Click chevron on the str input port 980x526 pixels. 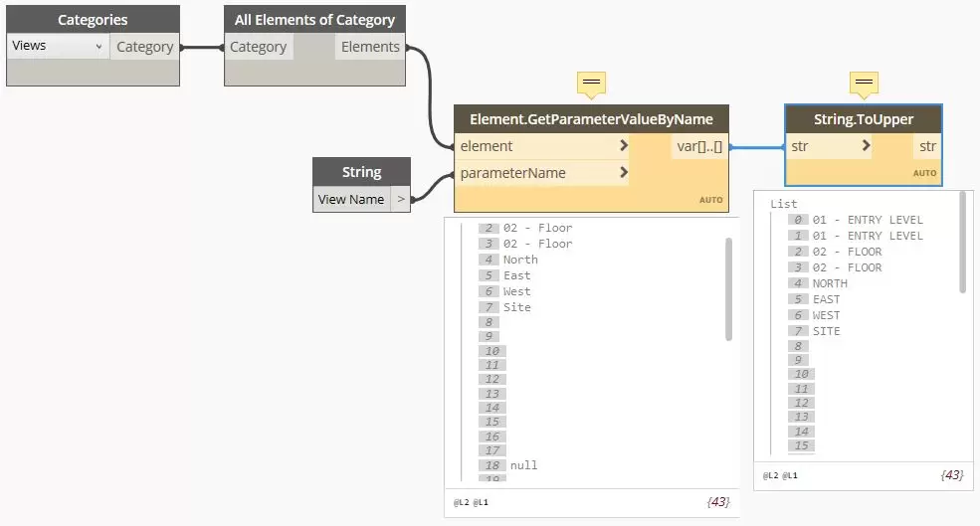pos(867,146)
